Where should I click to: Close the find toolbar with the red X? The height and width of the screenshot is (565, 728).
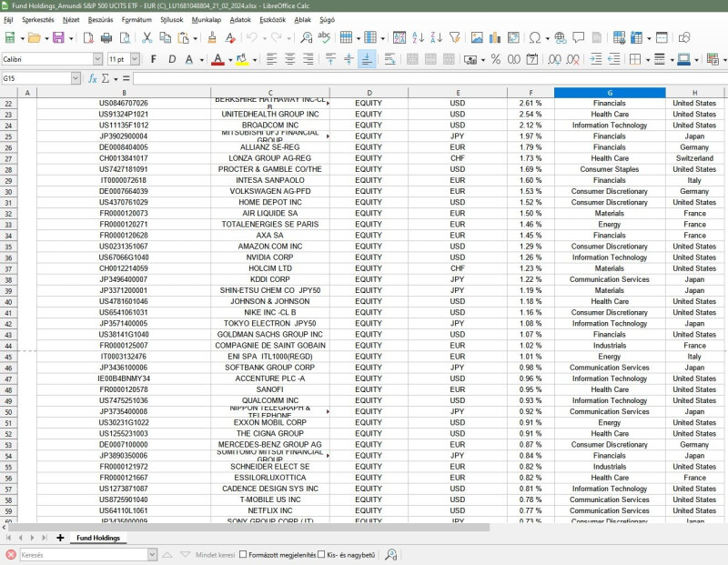(x=11, y=554)
